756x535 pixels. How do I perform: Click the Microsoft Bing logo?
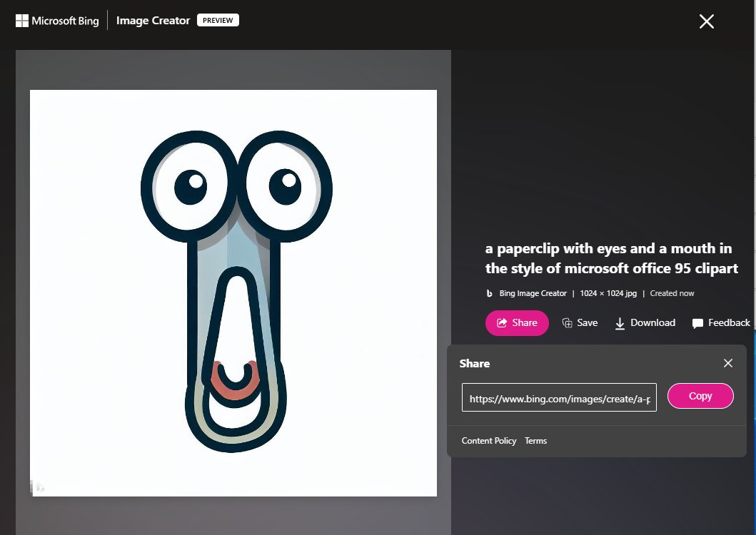click(57, 21)
